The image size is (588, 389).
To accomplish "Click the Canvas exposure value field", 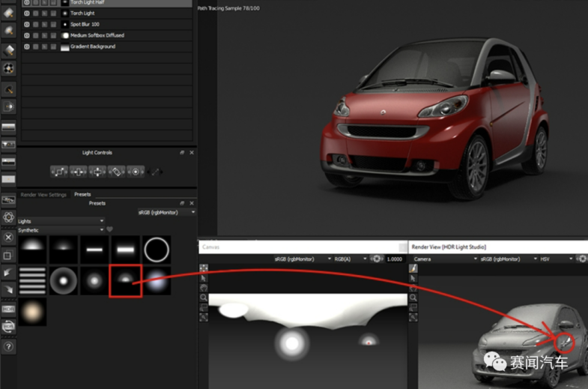I will 393,259.
